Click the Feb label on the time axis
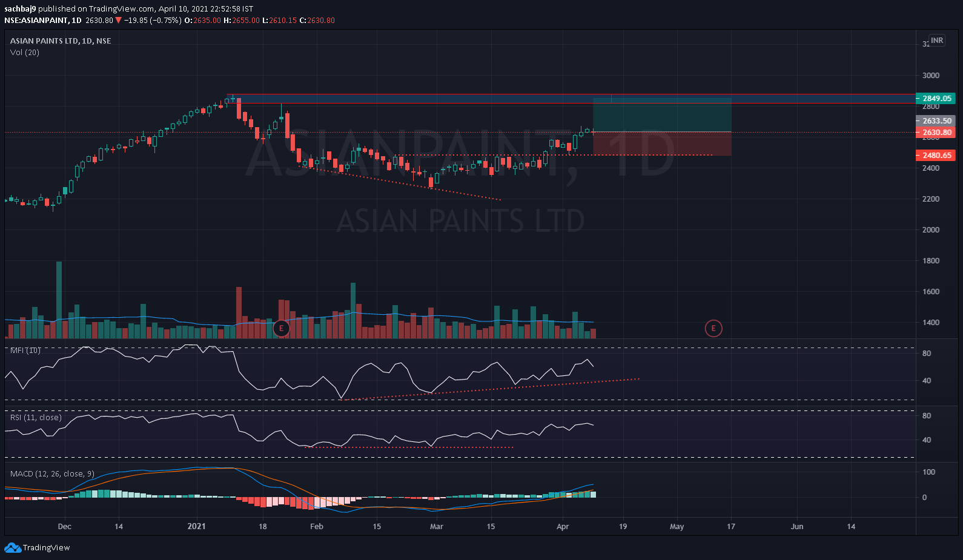 point(317,527)
